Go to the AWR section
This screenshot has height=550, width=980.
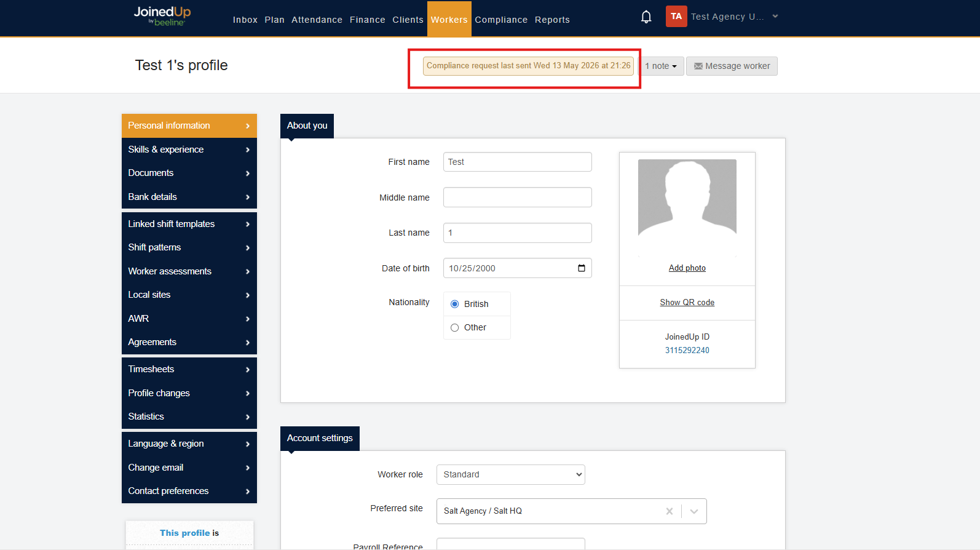[189, 319]
